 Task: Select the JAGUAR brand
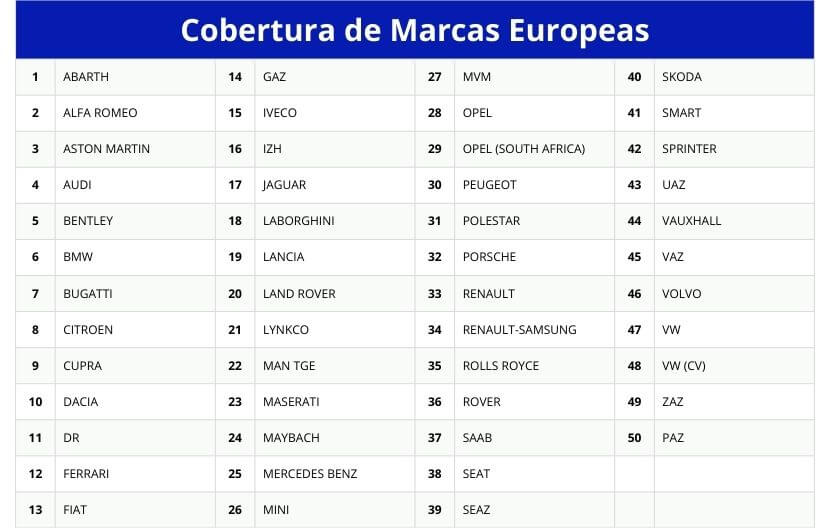(284, 185)
